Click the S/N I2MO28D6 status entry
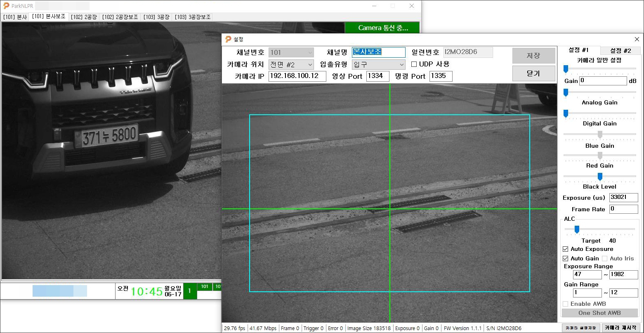644x333 pixels. [x=504, y=328]
